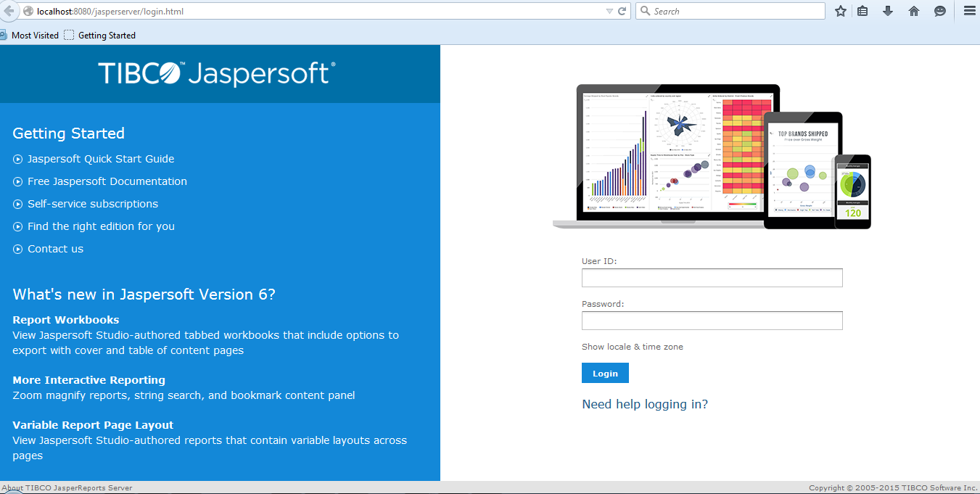Click the TIBCO Jaspersoft logo

pos(216,73)
